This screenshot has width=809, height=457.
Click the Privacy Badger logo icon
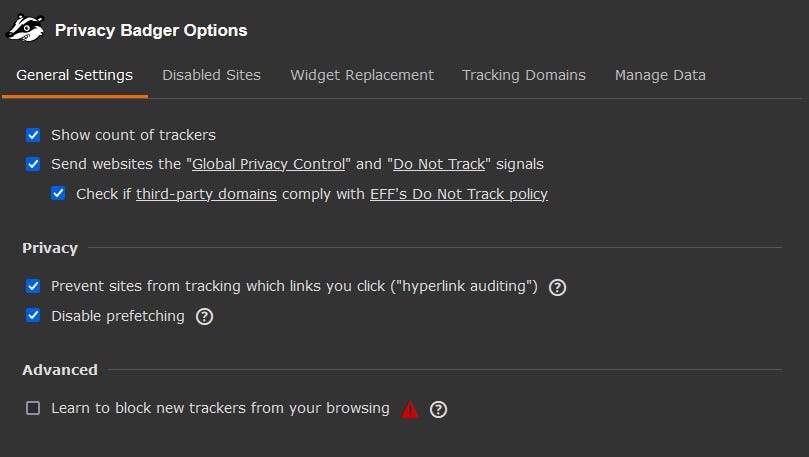[25, 29]
